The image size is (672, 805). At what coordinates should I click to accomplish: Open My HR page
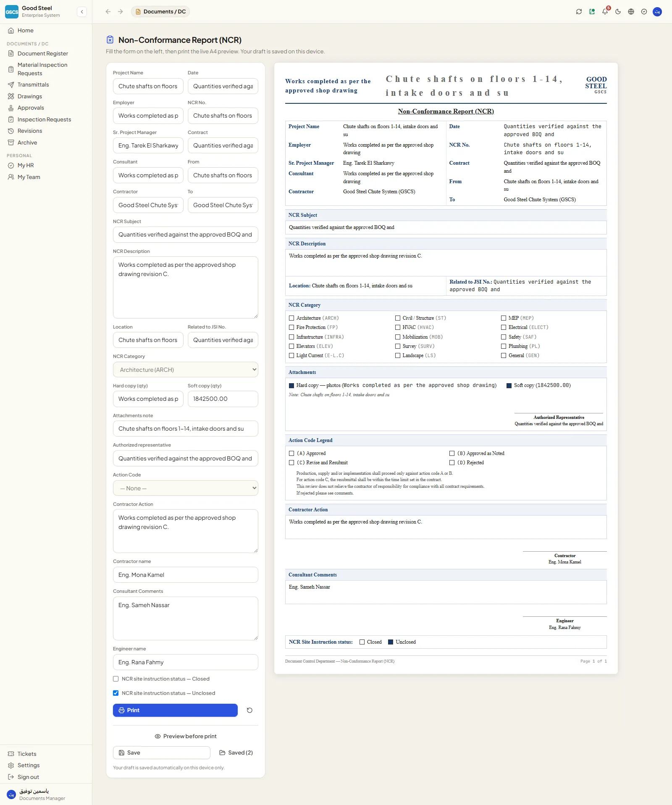46,165
